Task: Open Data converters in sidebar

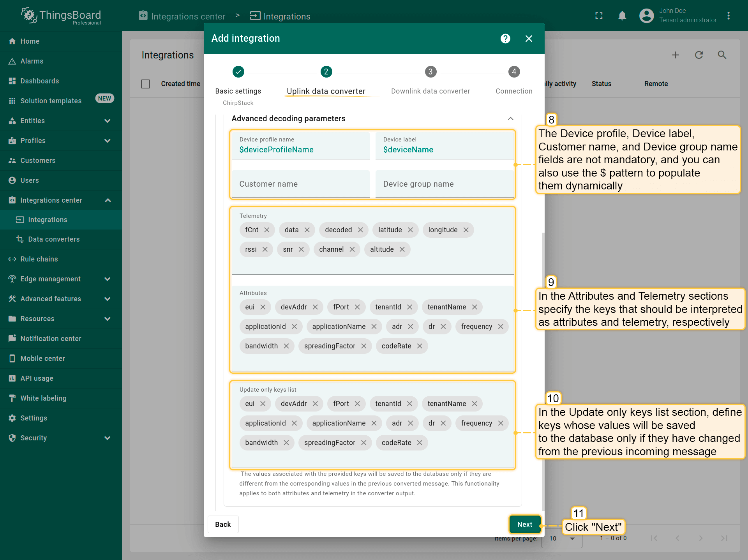Action: (x=54, y=239)
